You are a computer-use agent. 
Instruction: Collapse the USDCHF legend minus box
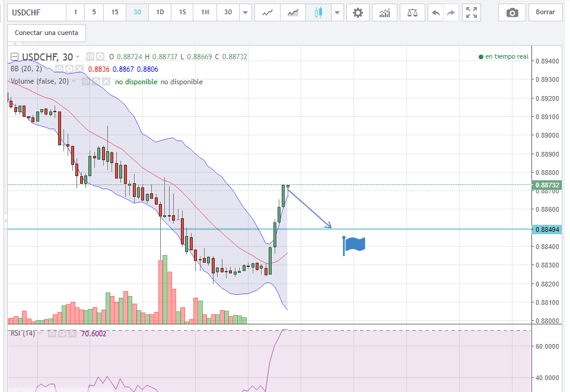pyautogui.click(x=14, y=57)
